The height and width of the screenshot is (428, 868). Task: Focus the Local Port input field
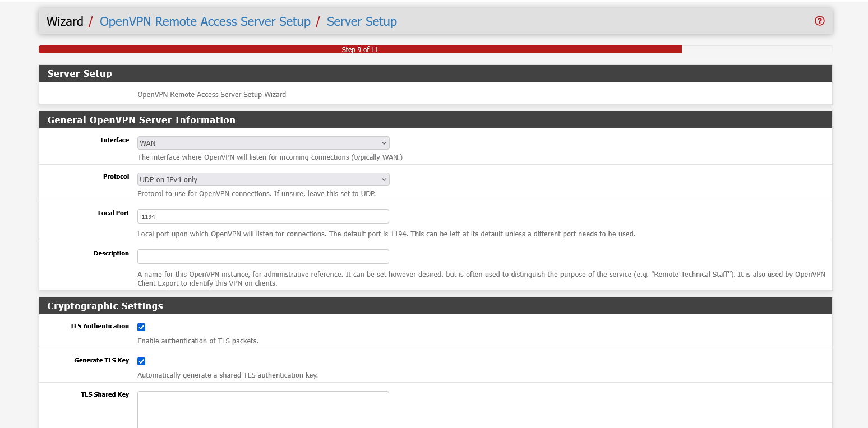pyautogui.click(x=263, y=216)
